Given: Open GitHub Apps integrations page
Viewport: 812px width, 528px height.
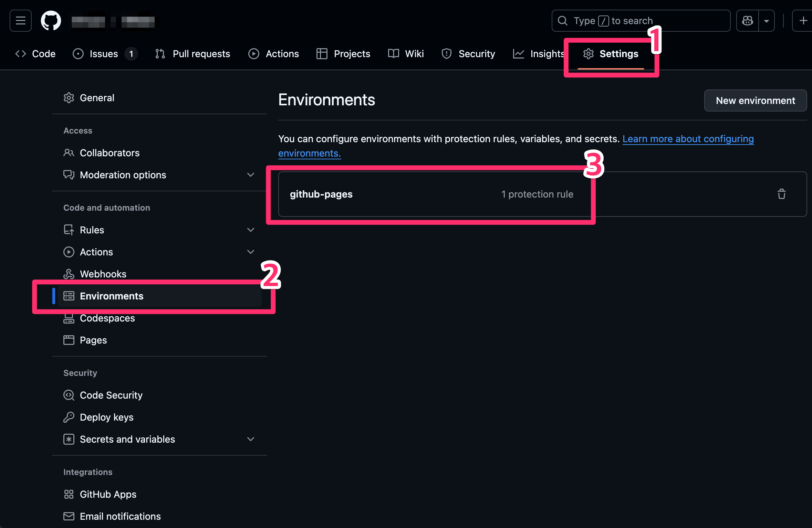Looking at the screenshot, I should coord(108,494).
